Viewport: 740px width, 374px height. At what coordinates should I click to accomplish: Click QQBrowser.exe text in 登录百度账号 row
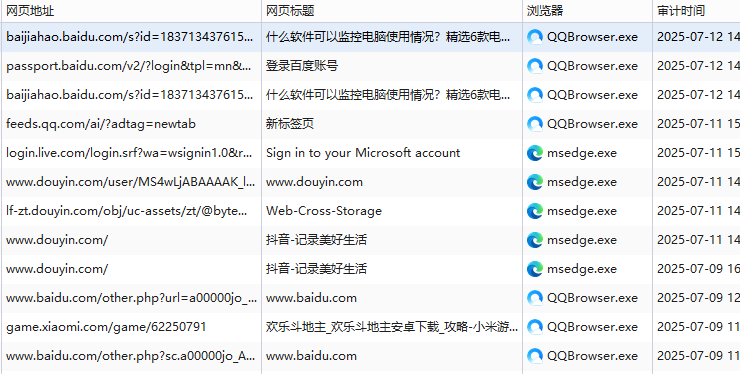click(x=592, y=66)
